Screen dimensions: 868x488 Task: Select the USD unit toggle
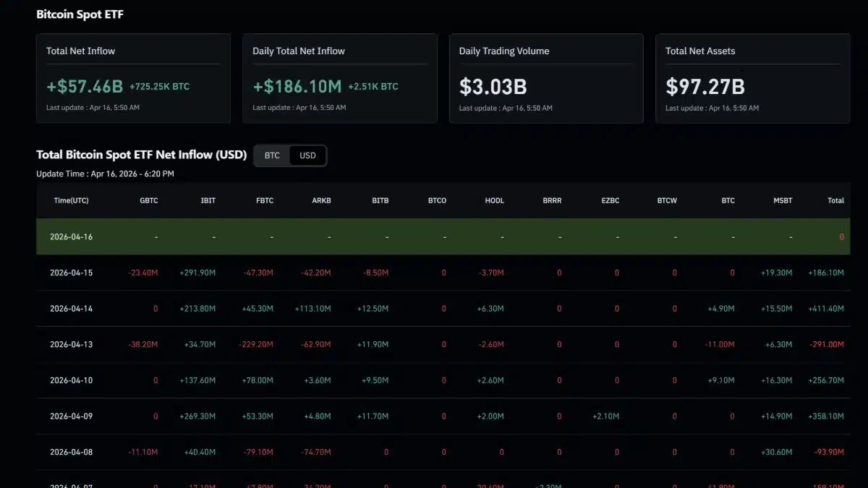coord(307,155)
